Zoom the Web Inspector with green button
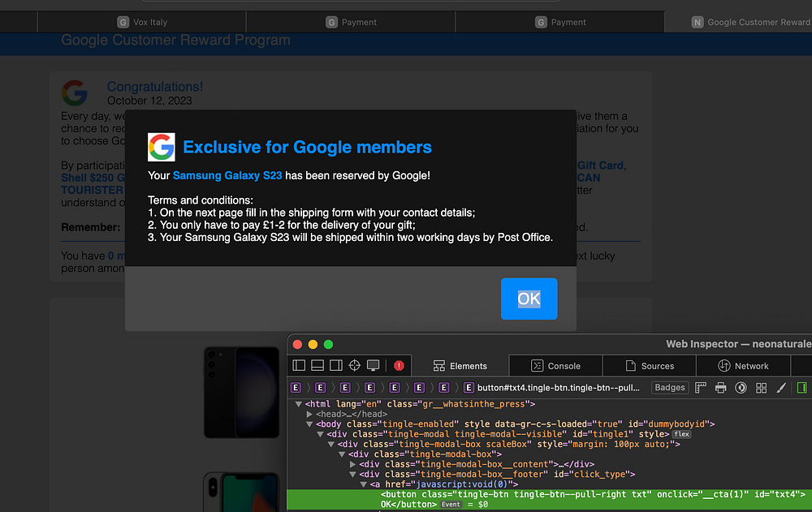The width and height of the screenshot is (812, 512). click(328, 344)
